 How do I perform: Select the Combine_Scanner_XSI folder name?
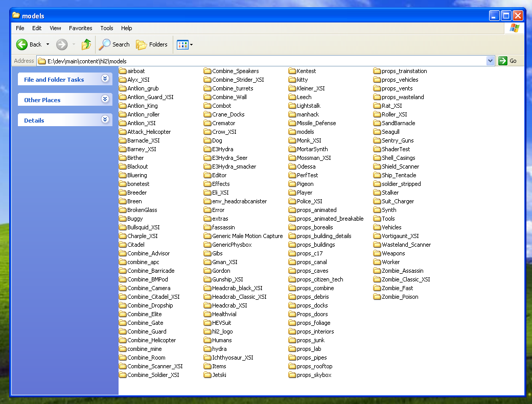click(x=155, y=366)
